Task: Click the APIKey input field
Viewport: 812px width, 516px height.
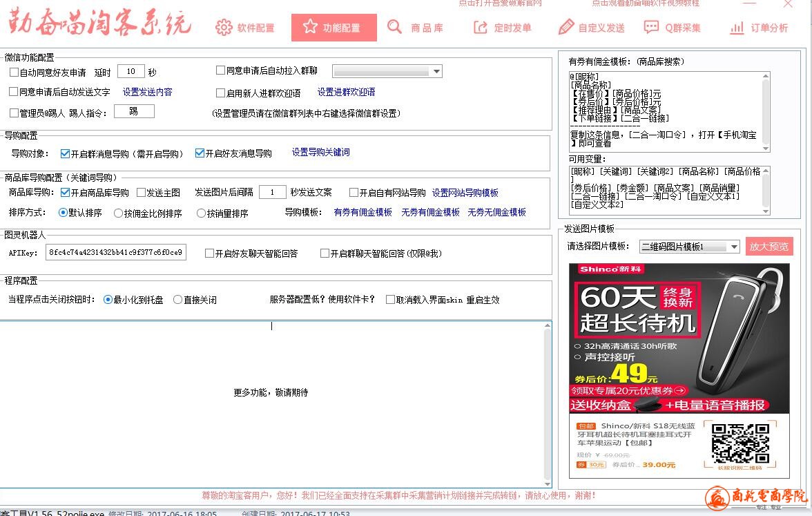Action: pyautogui.click(x=115, y=254)
